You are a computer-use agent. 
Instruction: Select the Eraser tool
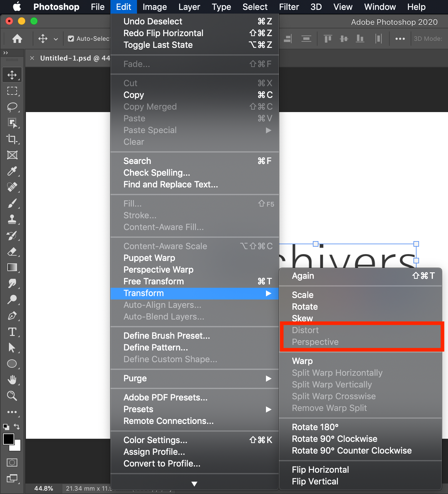pyautogui.click(x=12, y=252)
